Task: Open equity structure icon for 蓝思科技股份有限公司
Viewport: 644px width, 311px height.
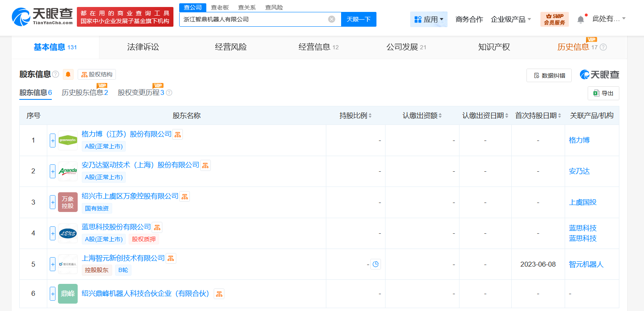Action: tap(157, 227)
